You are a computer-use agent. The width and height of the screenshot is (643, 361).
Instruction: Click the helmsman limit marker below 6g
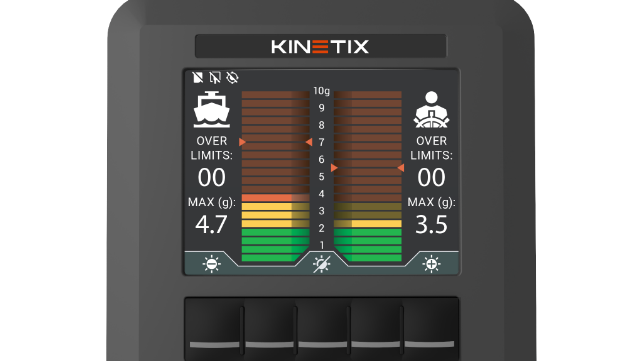coord(334,168)
